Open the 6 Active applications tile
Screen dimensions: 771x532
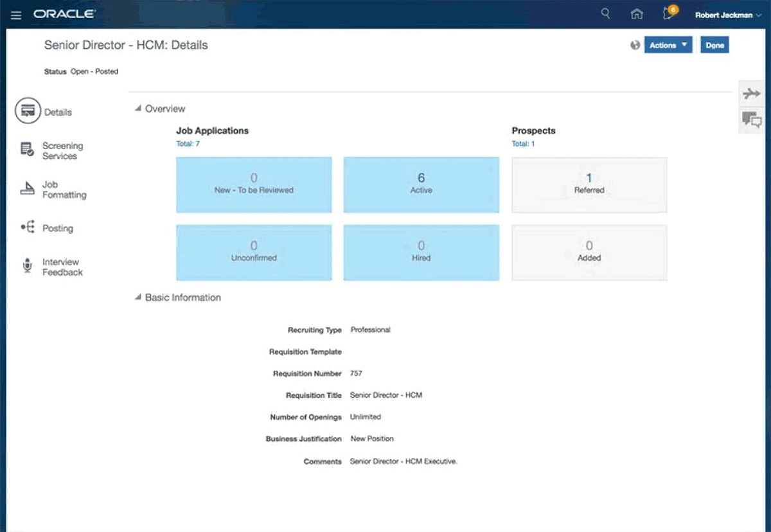(x=421, y=184)
